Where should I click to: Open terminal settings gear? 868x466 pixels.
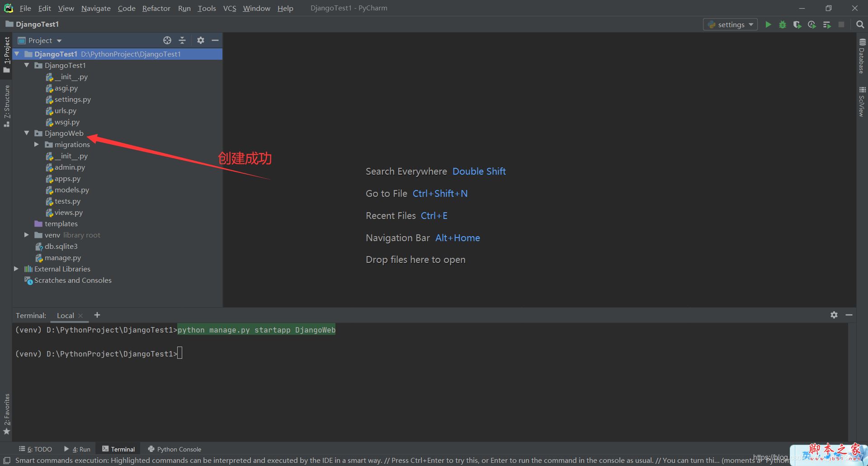[834, 315]
